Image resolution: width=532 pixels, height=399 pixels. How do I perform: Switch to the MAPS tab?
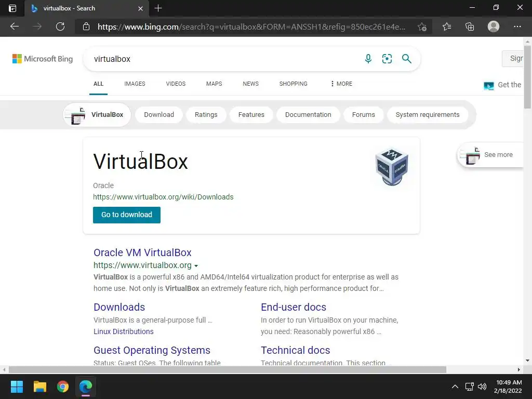click(x=214, y=84)
